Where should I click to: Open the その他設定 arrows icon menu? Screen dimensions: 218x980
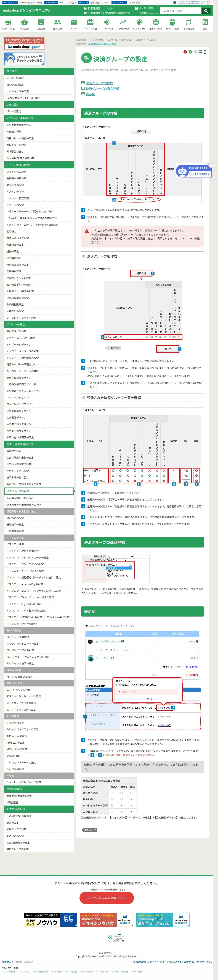189,24
